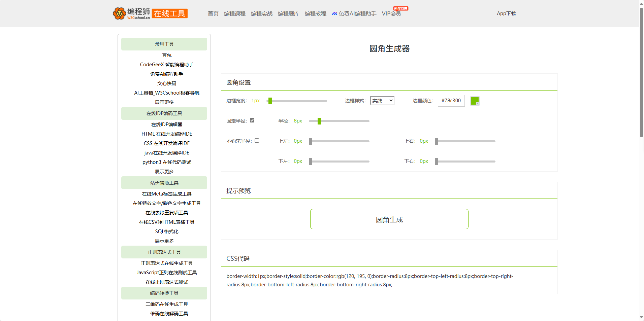Open the 边框样式 dropdown showing 实线
This screenshot has height=321, width=644.
click(x=382, y=100)
